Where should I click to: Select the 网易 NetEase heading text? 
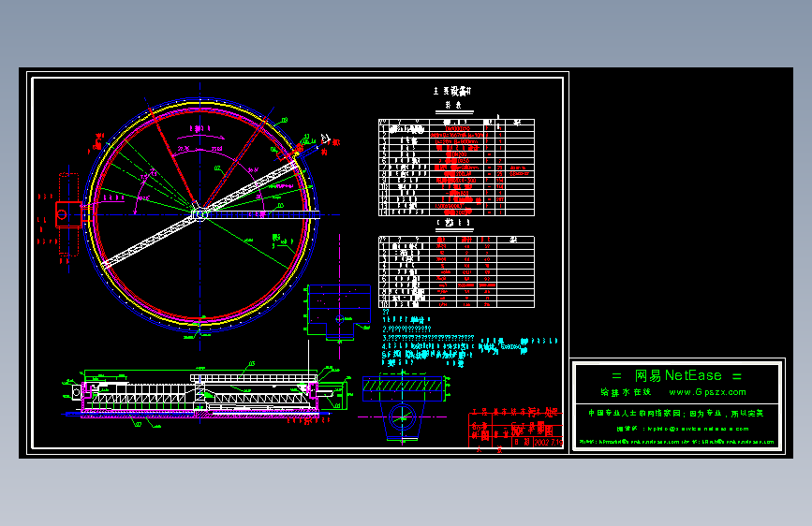click(x=677, y=375)
